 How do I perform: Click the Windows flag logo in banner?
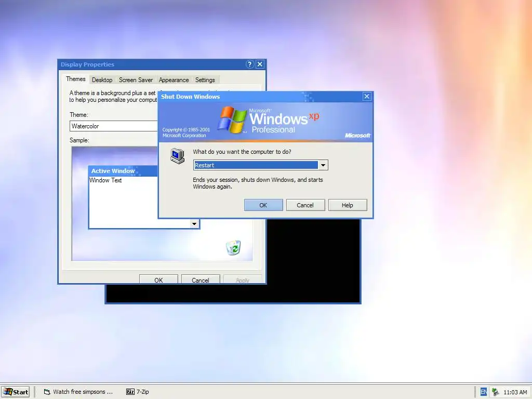[232, 119]
